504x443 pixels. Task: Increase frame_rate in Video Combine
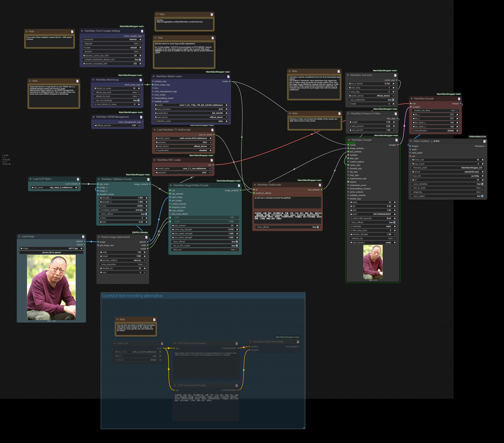coord(483,160)
